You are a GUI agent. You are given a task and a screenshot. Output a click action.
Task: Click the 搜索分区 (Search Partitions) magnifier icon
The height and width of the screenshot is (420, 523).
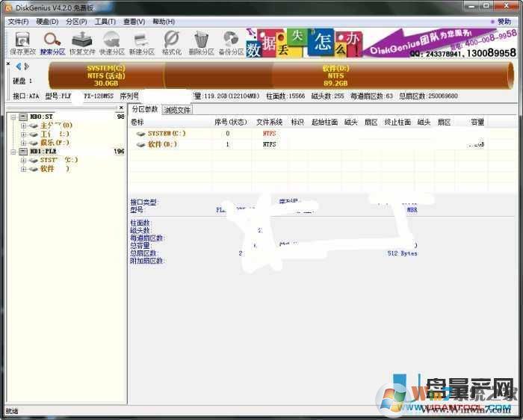pyautogui.click(x=52, y=43)
